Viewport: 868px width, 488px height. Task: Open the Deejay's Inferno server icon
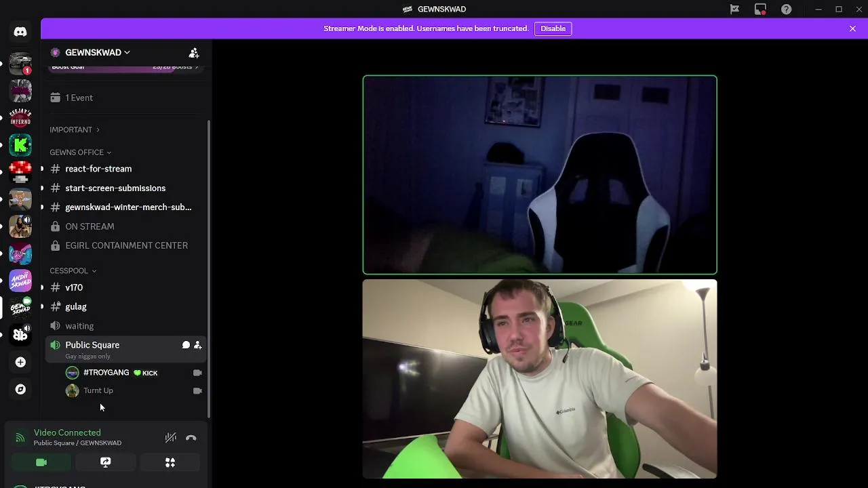coord(20,117)
